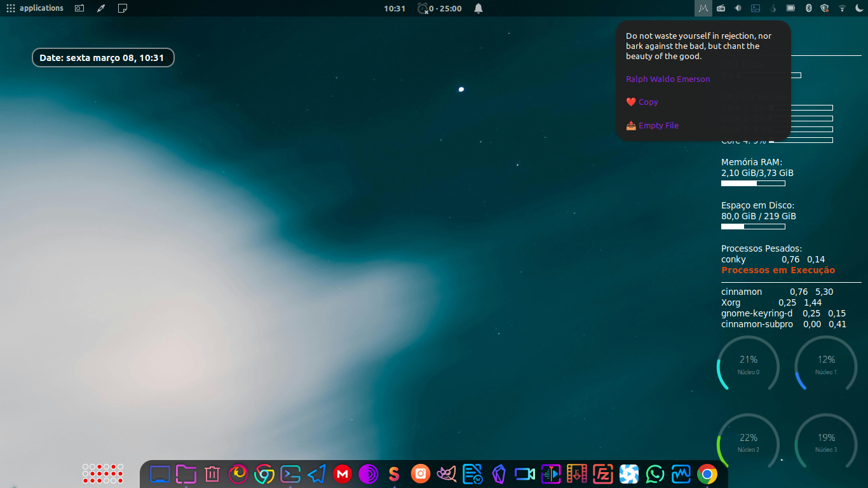Click the Núcleo 2 gauge showing 22%

749,442
